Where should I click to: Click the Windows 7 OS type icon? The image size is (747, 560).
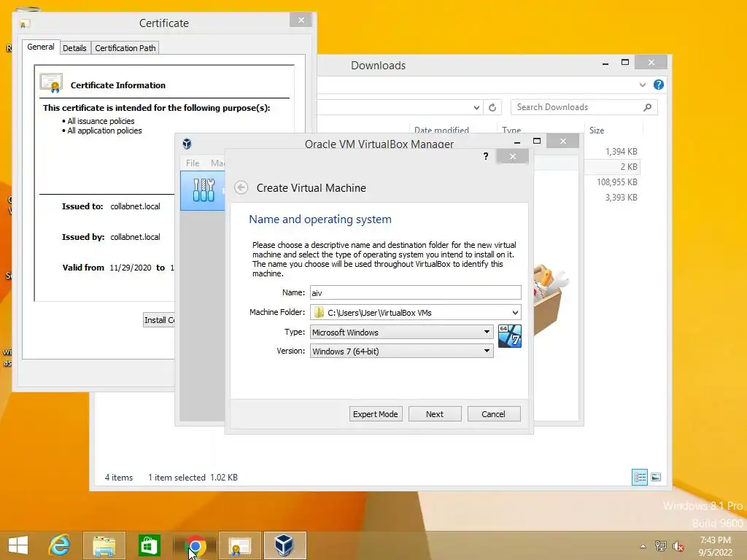click(x=510, y=336)
